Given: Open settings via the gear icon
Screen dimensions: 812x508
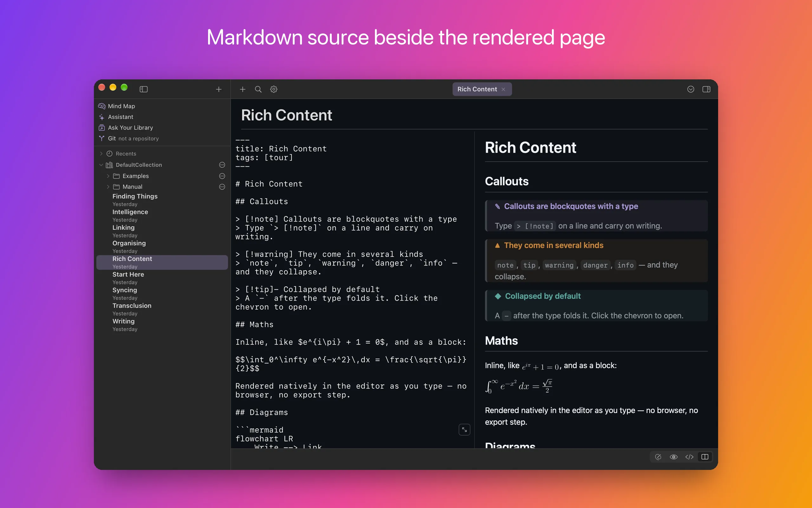Looking at the screenshot, I should pyautogui.click(x=274, y=89).
